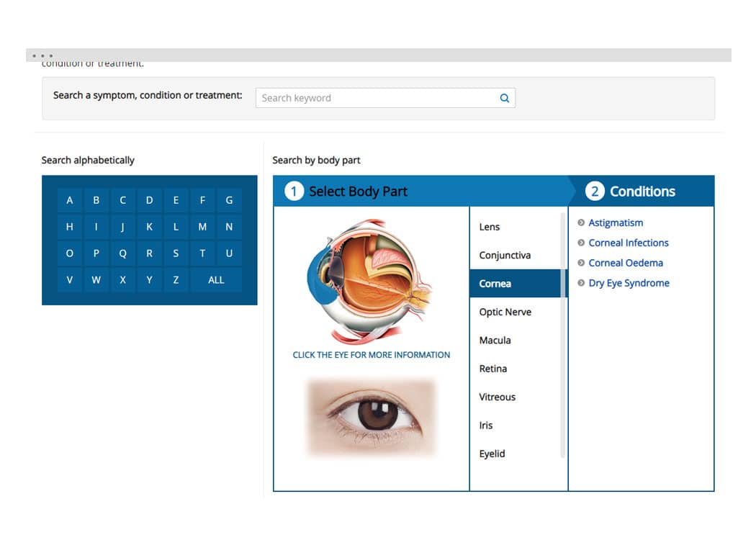This screenshot has width=756, height=540.
Task: Click the bullet icon beside Corneal Oedema
Action: [581, 264]
